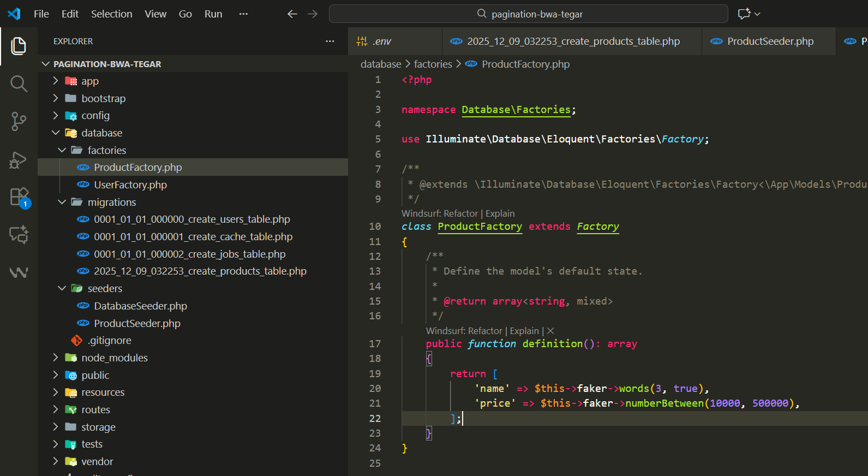Dismiss the Windsurf code lens with X
This screenshot has width=868, height=476.
550,331
